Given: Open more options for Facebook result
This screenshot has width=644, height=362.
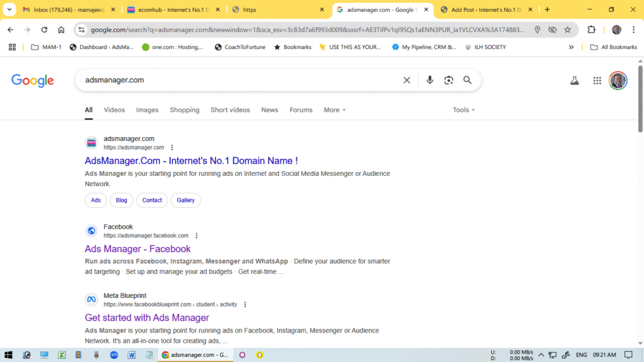Looking at the screenshot, I should pyautogui.click(x=196, y=236).
